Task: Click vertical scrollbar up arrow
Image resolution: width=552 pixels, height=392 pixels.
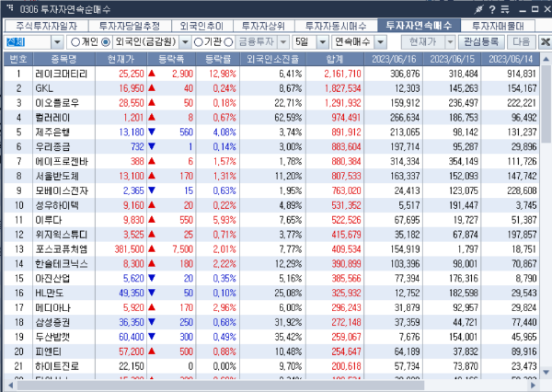Action: click(x=546, y=59)
